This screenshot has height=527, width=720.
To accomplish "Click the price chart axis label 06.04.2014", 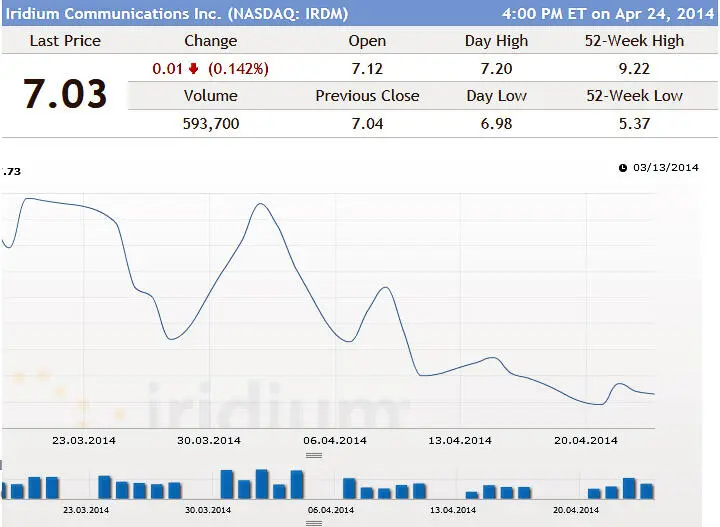I will click(335, 441).
